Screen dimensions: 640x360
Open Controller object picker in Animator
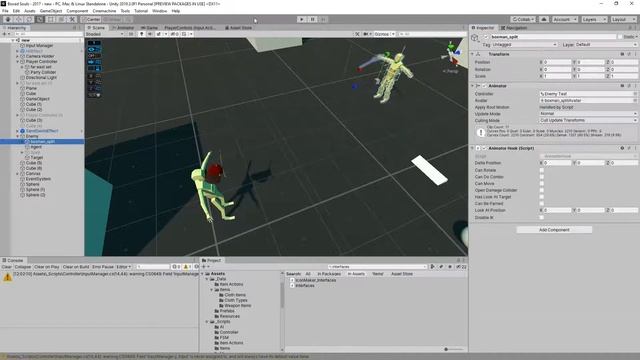coord(635,93)
